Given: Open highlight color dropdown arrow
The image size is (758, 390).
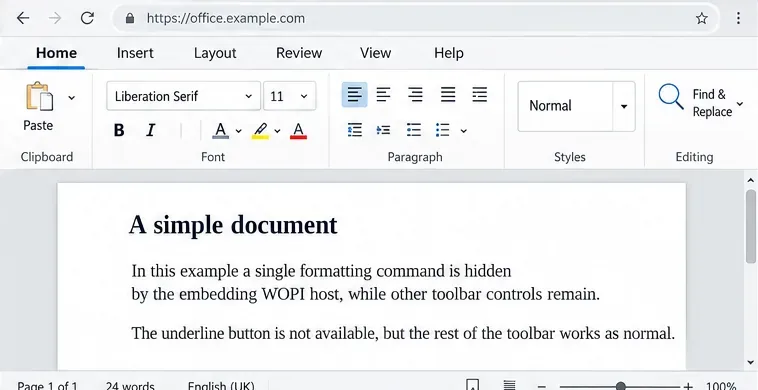Looking at the screenshot, I should click(277, 131).
